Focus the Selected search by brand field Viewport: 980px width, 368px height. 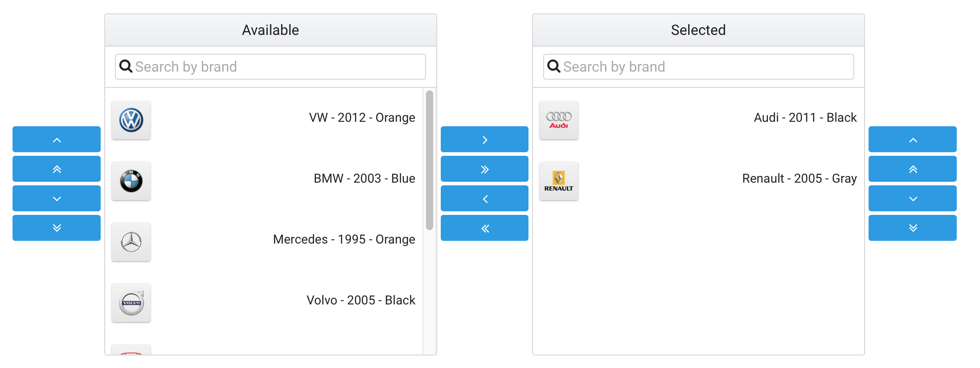point(699,67)
